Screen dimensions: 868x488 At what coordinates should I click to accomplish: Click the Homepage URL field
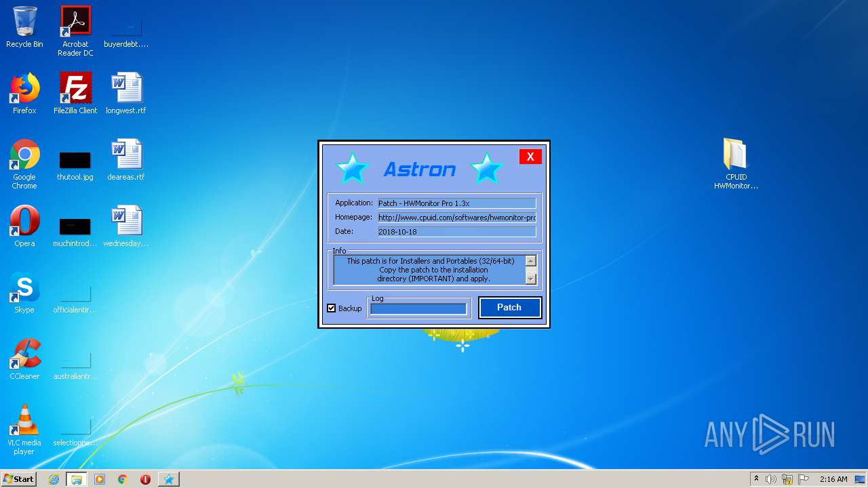(x=457, y=218)
